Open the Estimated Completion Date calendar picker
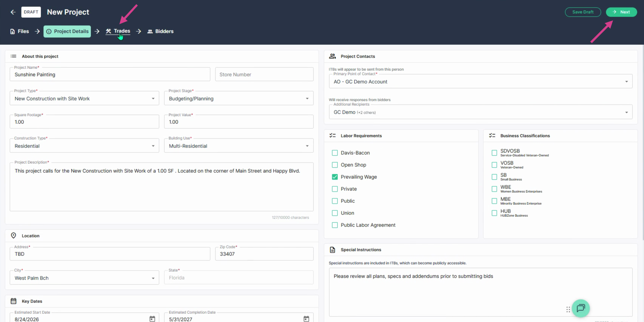The image size is (644, 322). [x=306, y=319]
